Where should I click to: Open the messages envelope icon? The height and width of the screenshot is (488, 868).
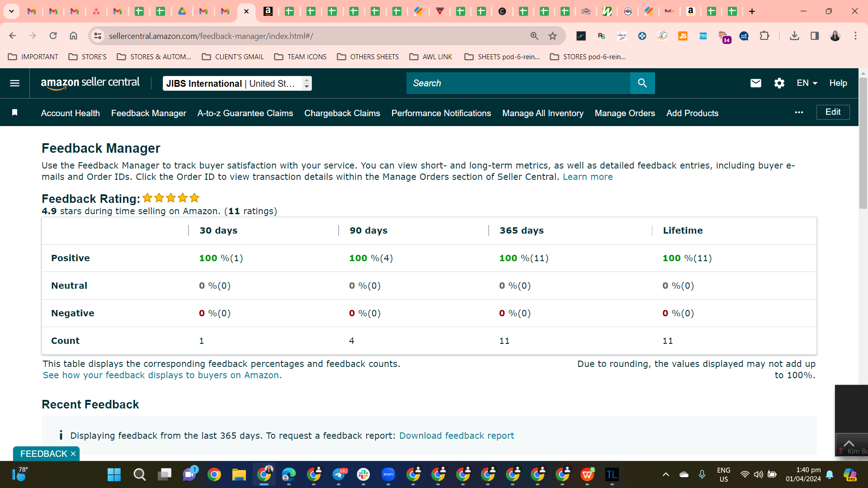756,83
